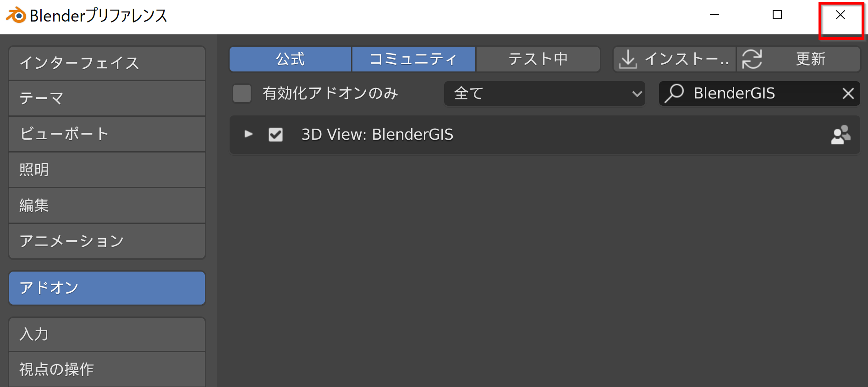Image resolution: width=868 pixels, height=387 pixels.
Task: Open the 全て category dropdown
Action: pos(544,93)
